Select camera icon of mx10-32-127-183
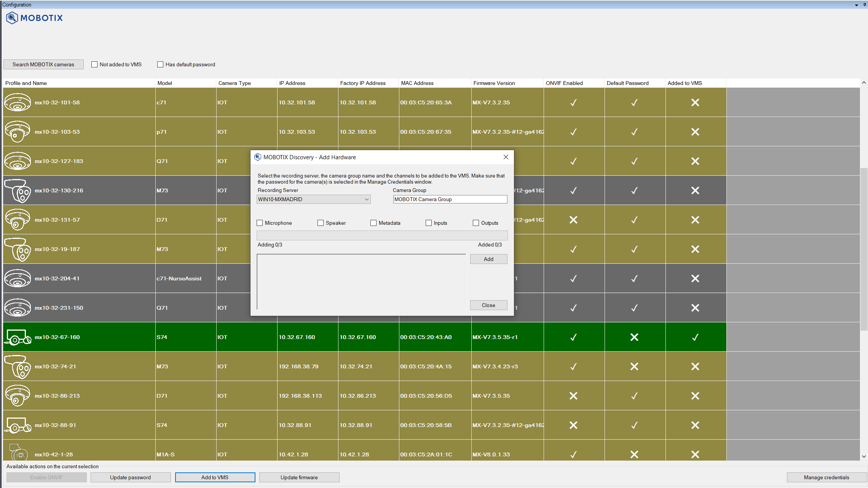868x488 pixels. pos(18,161)
